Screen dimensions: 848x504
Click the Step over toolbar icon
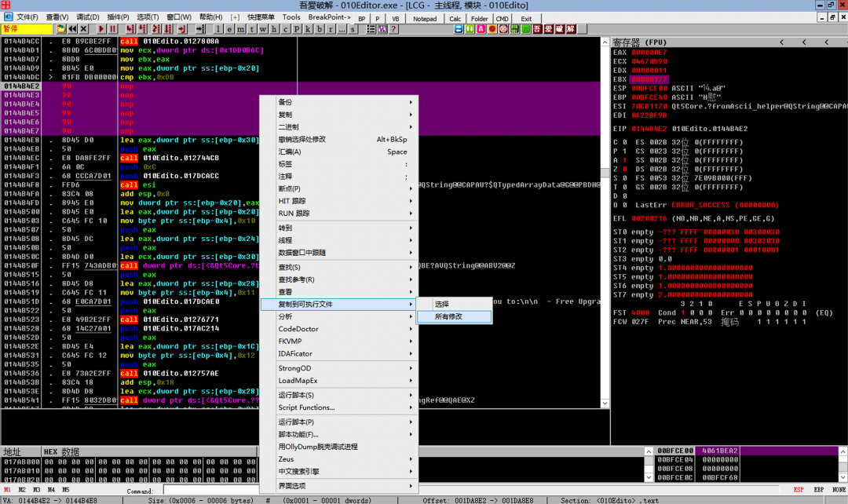(142, 29)
